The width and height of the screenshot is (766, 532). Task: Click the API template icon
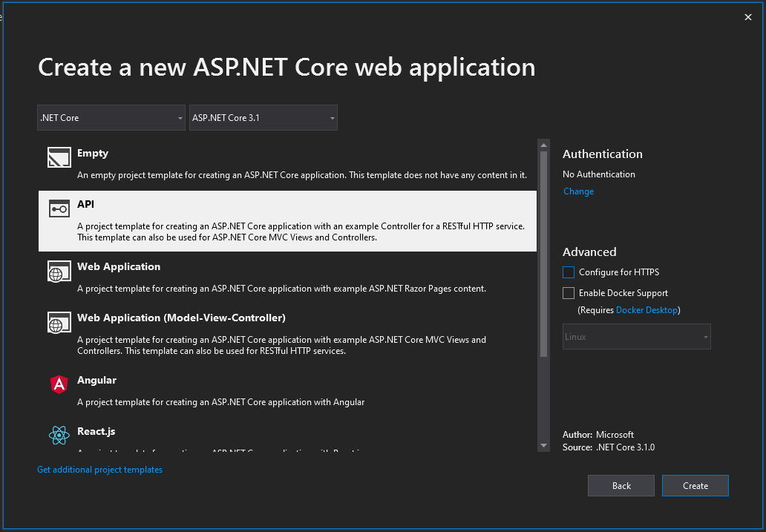pos(59,208)
